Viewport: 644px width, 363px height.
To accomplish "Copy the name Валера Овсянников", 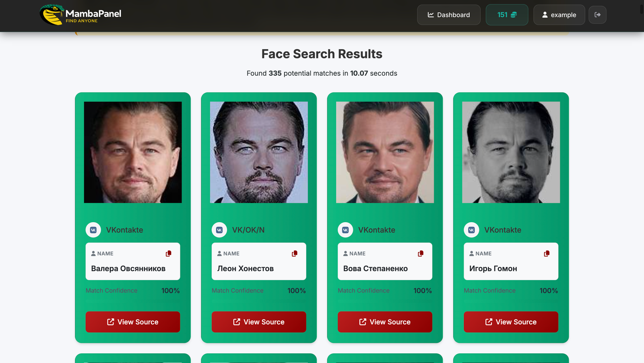I will click(168, 254).
